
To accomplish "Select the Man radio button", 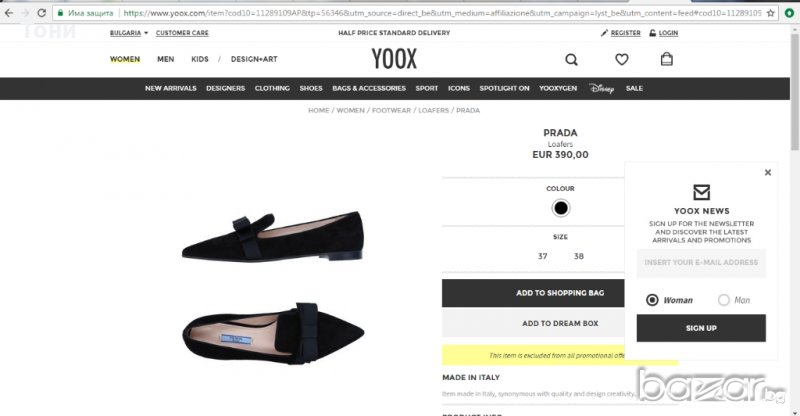I will [724, 300].
